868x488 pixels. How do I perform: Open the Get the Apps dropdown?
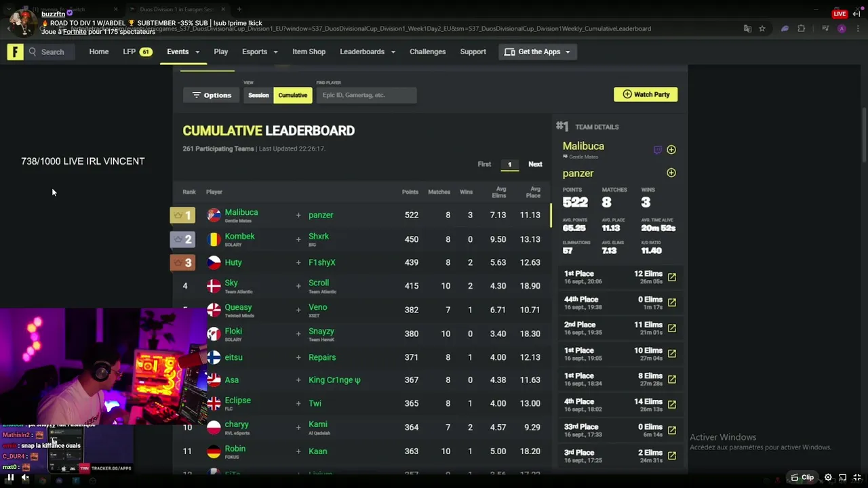(537, 52)
